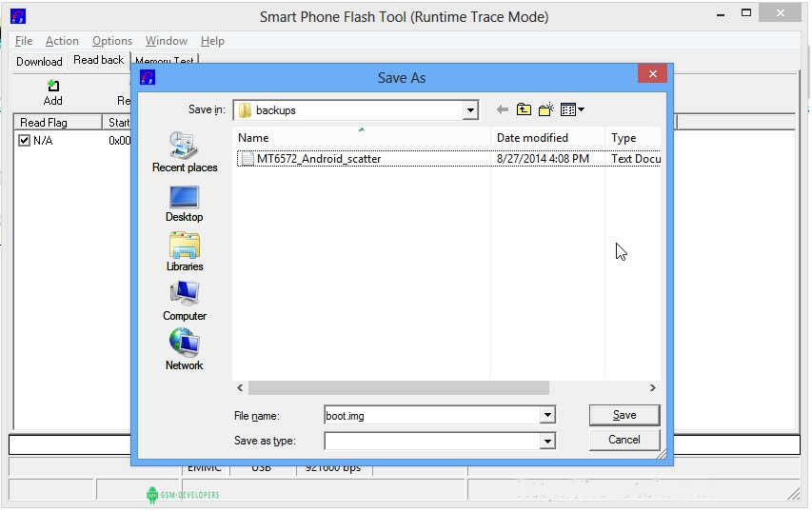Click the horizontal scrollbar thumb in file list
812x512 pixels.
pos(399,387)
